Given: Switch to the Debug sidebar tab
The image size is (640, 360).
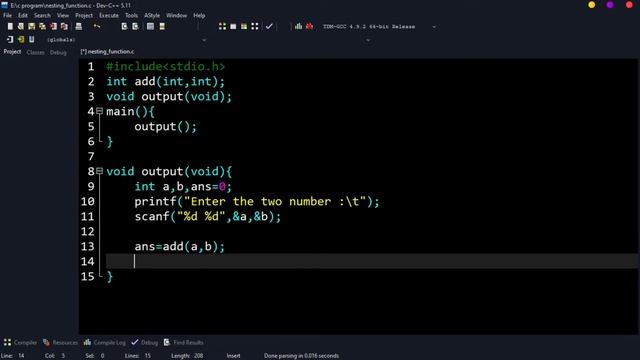Looking at the screenshot, I should click(x=58, y=52).
